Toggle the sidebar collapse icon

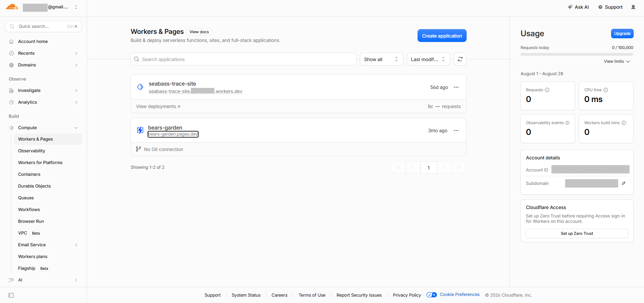[x=11, y=295]
